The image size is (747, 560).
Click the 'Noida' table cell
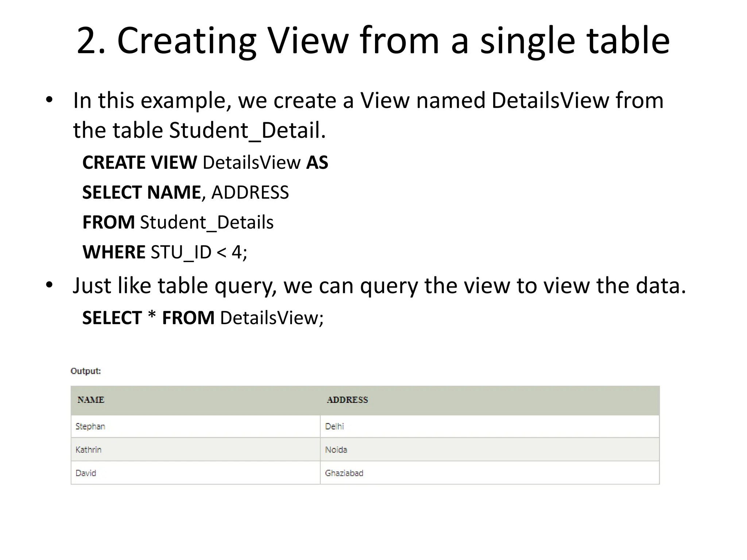coord(490,450)
